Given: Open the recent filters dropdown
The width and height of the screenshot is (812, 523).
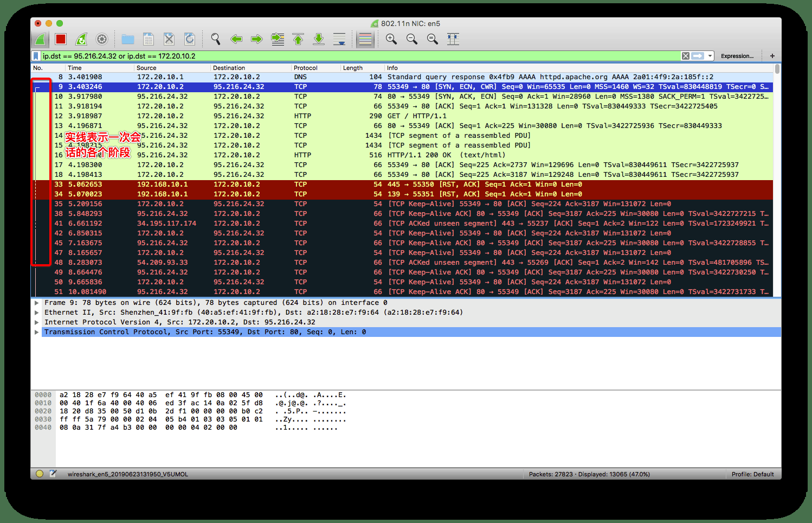Looking at the screenshot, I should coord(710,56).
